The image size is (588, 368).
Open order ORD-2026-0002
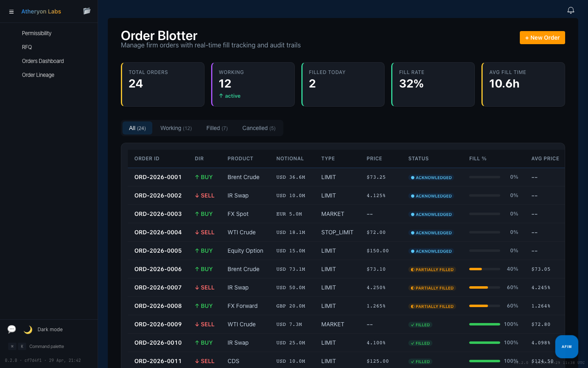tap(158, 195)
